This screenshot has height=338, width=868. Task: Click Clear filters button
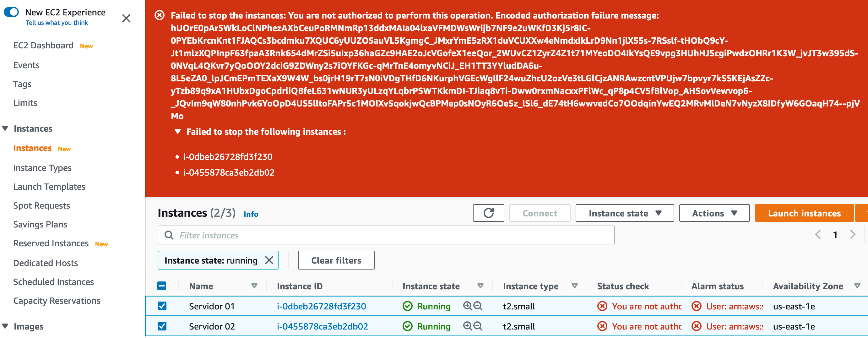tap(336, 260)
